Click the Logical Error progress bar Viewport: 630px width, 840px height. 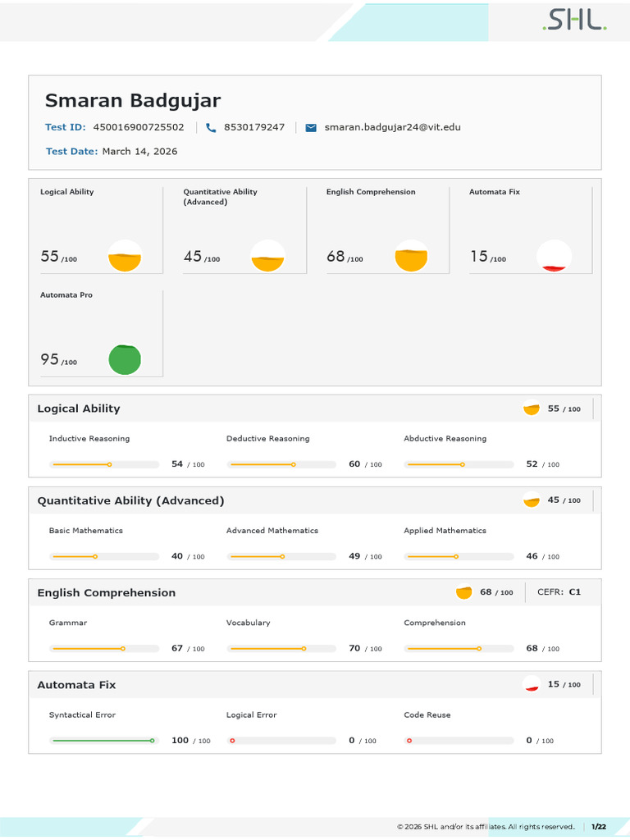pos(282,741)
